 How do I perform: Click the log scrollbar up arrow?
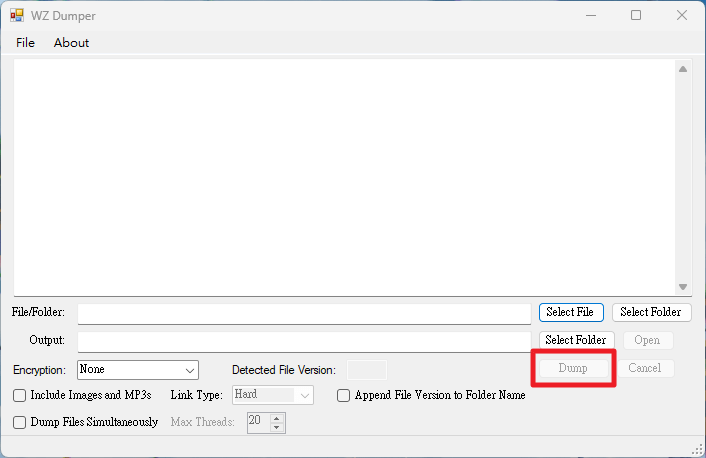pyautogui.click(x=683, y=69)
